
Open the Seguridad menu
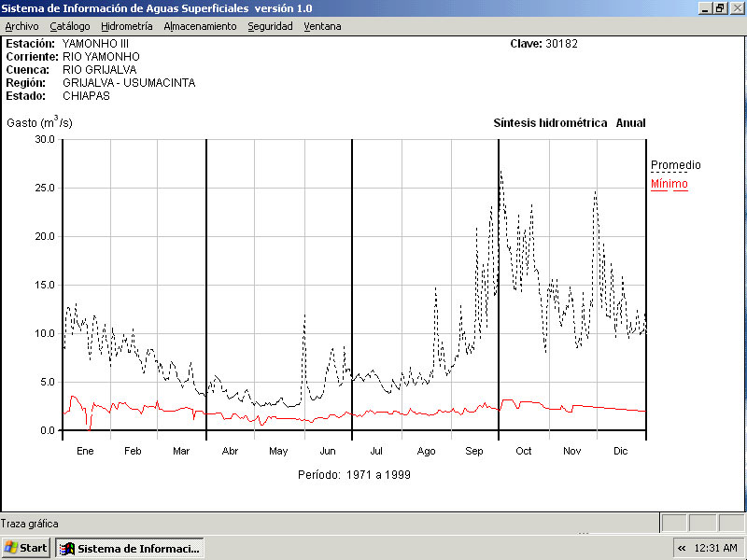[270, 26]
